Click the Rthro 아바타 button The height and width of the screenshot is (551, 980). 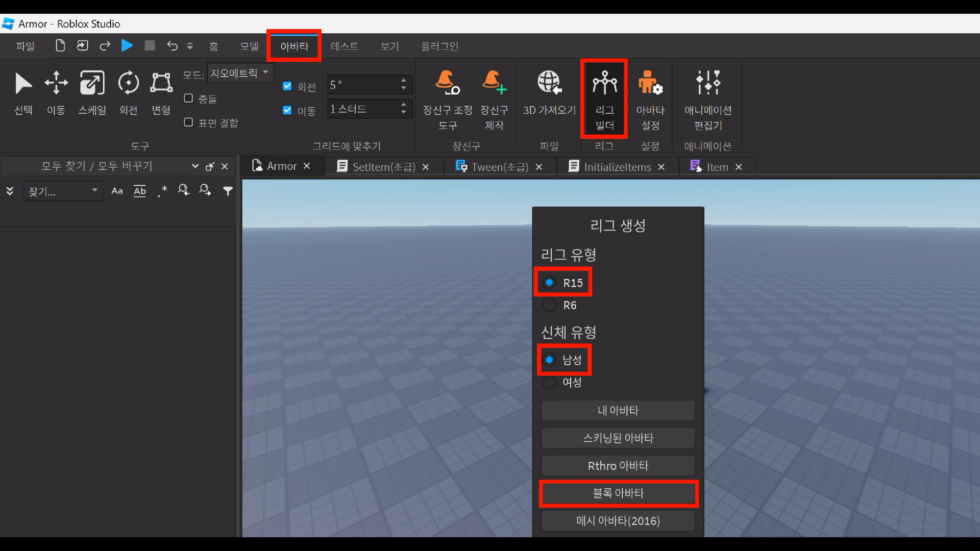[618, 466]
